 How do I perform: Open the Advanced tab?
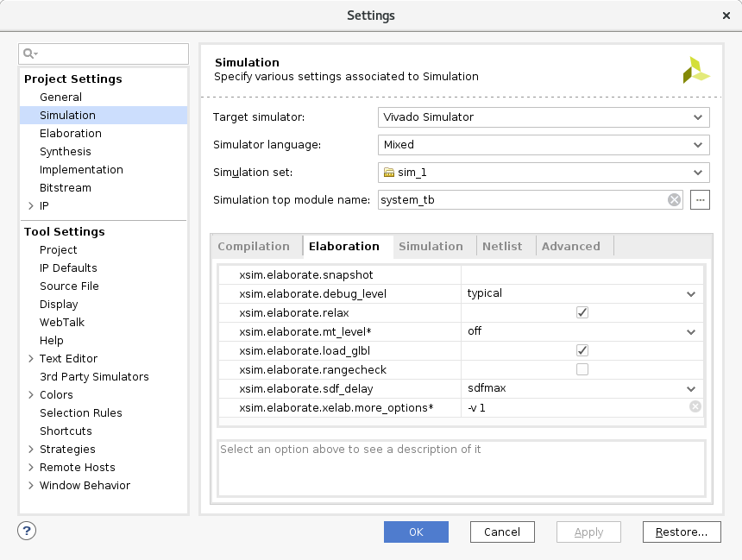click(x=571, y=246)
